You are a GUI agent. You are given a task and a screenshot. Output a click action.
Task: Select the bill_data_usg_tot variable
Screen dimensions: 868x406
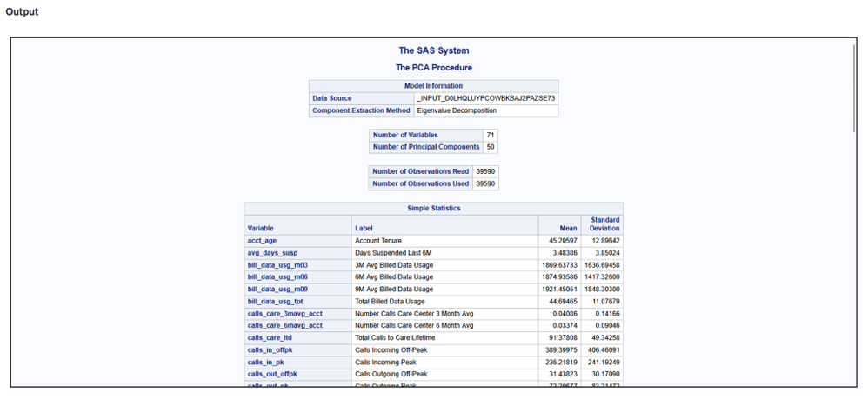[x=275, y=302]
